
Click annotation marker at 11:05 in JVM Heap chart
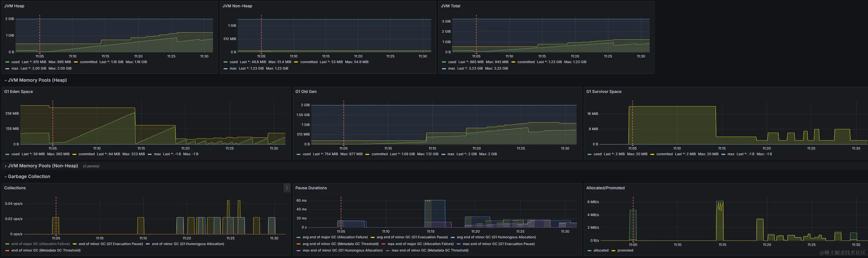(x=40, y=53)
